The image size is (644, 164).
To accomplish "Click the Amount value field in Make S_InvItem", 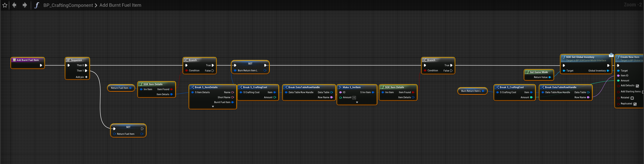I will (x=354, y=98).
